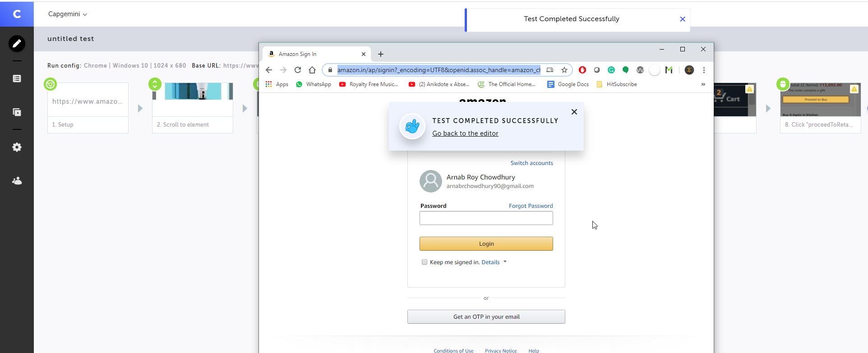Click the red Opera-style extension icon
Viewport: 868px width, 353px height.
582,70
